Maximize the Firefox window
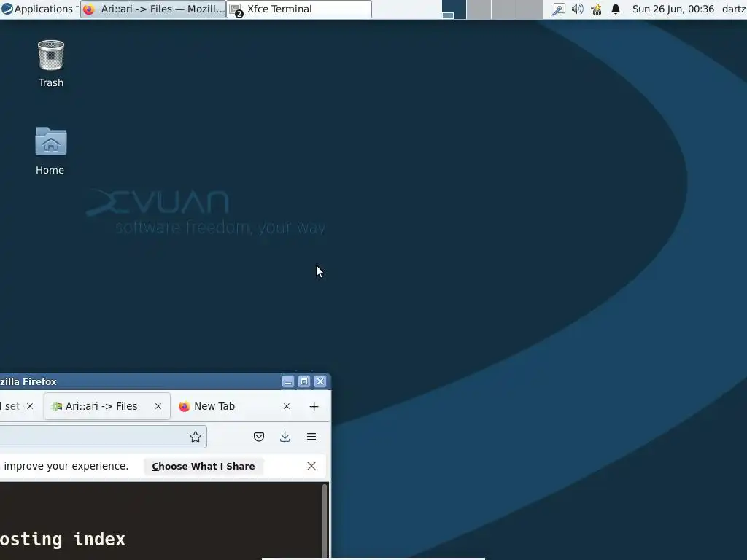747x560 pixels. pos(304,381)
